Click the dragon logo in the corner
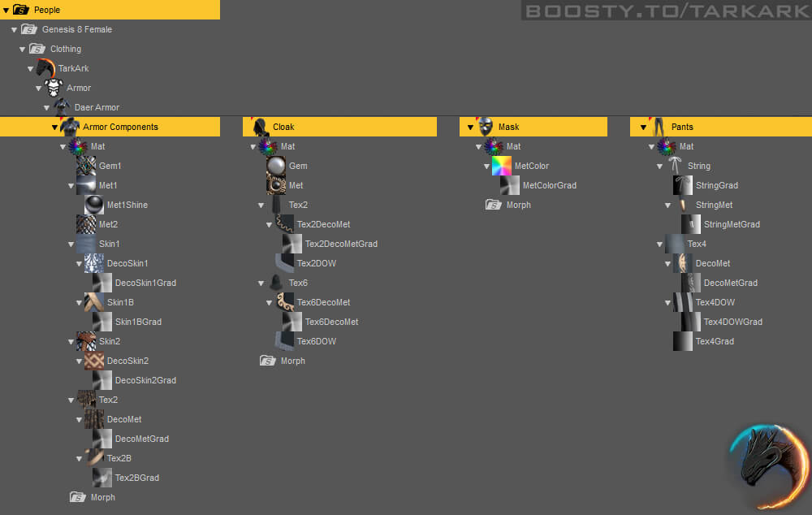This screenshot has width=812, height=515. [x=767, y=466]
